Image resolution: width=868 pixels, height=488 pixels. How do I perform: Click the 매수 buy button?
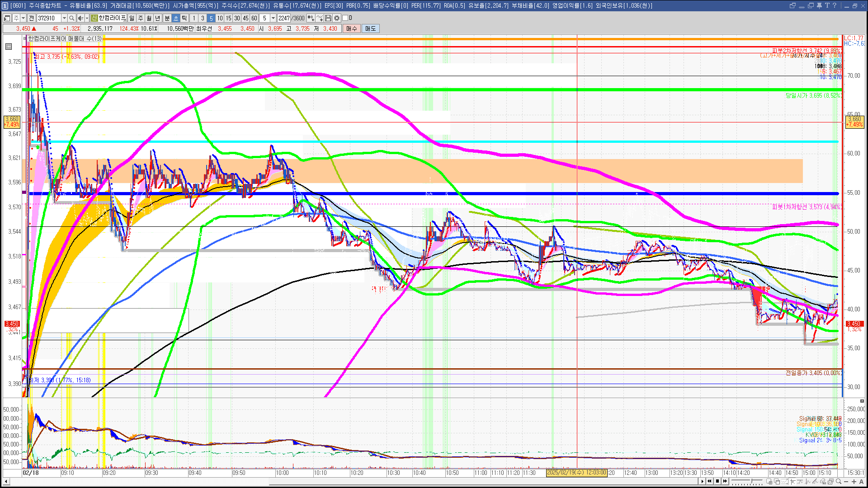click(352, 28)
